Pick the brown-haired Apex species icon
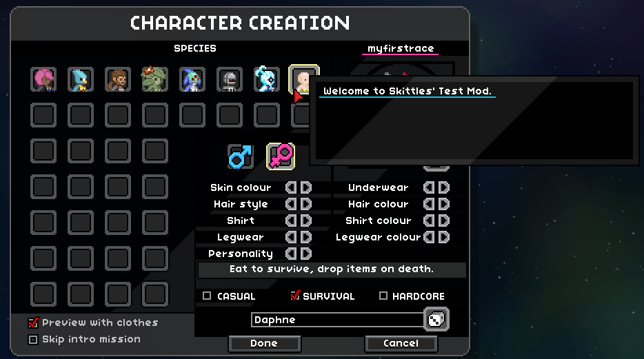Viewport: 644px width, 359px height. point(118,79)
